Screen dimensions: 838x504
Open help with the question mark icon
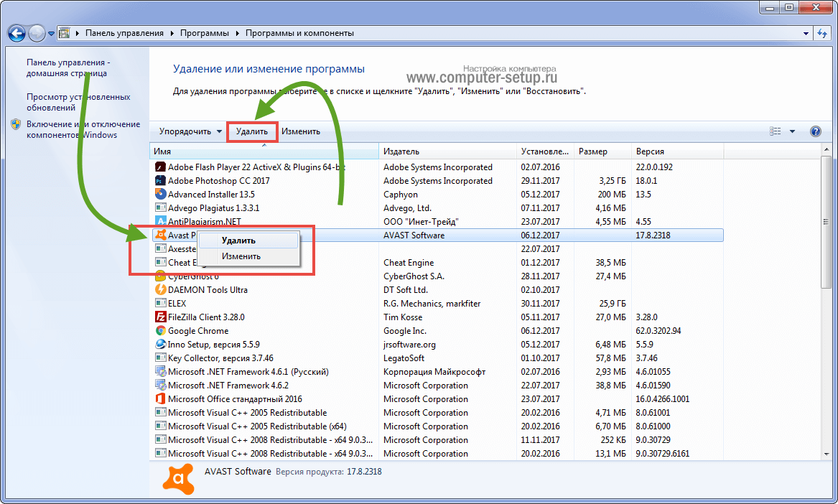click(815, 131)
